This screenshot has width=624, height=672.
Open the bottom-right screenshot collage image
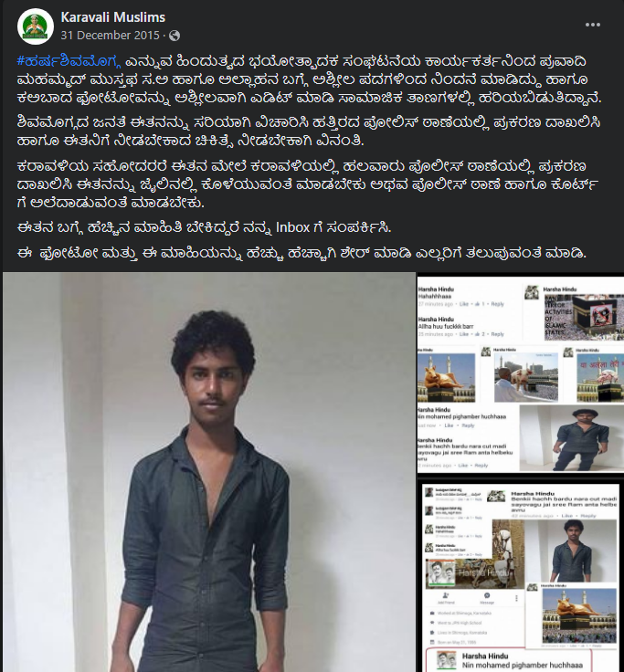click(521, 576)
